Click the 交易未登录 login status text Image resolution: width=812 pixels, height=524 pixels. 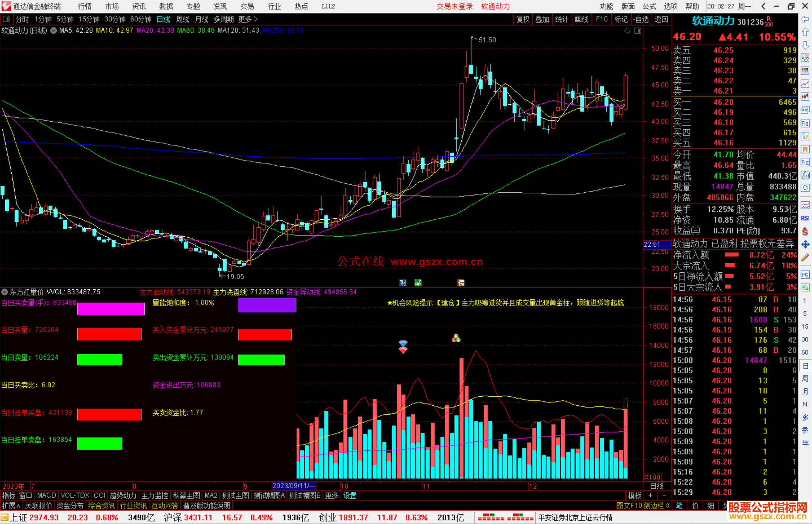point(454,6)
